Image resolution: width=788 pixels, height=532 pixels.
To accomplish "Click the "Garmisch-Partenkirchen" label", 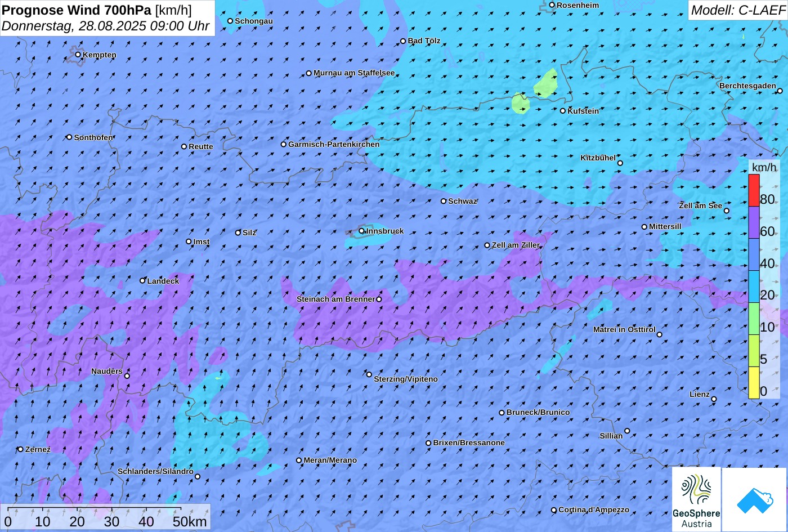I will click(x=334, y=144).
